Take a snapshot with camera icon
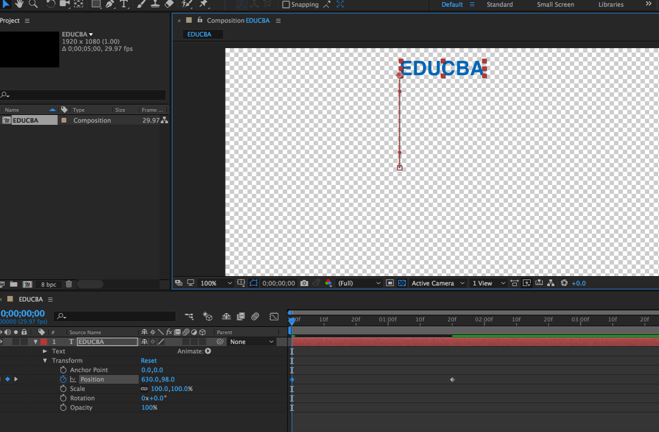 pyautogui.click(x=304, y=283)
